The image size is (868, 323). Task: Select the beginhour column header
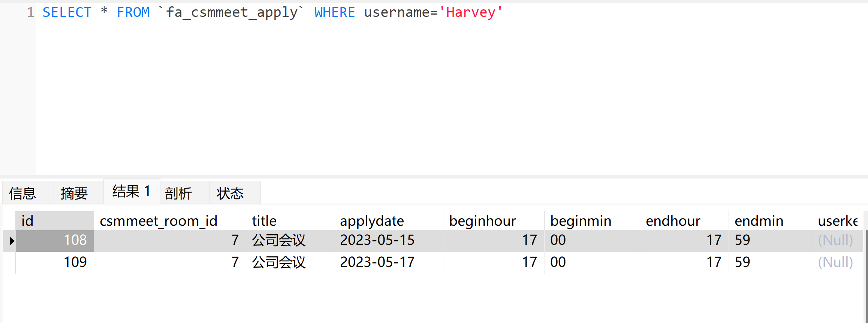[494, 220]
